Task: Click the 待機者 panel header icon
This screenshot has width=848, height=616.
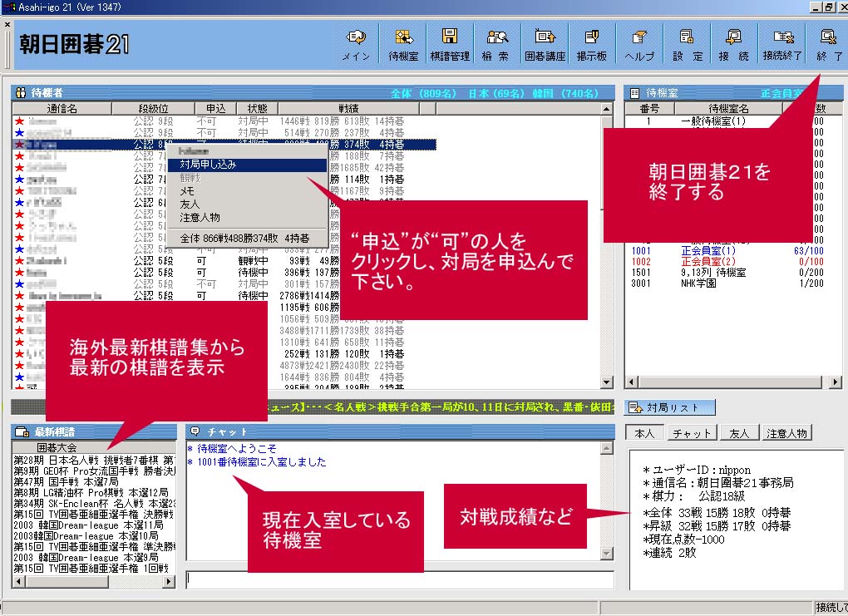Action: (x=21, y=93)
